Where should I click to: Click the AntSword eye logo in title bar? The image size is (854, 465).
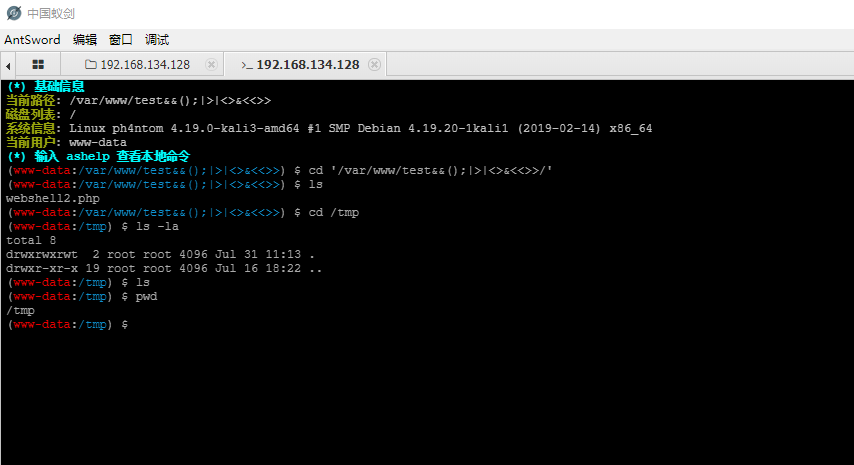[x=14, y=13]
